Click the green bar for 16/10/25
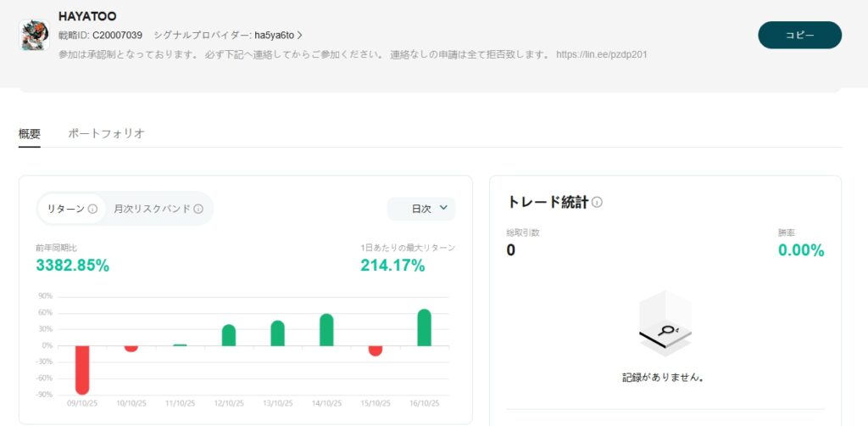The width and height of the screenshot is (868, 426). 424,328
